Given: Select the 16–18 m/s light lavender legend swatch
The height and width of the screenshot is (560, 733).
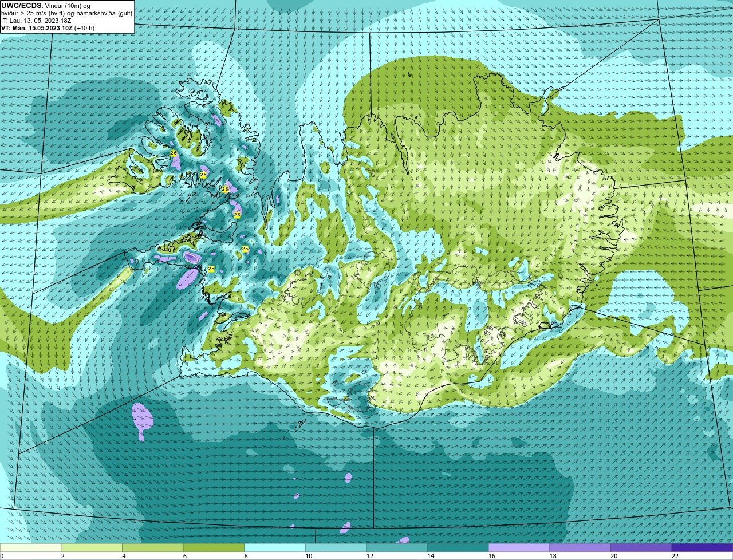Looking at the screenshot, I should (519, 548).
